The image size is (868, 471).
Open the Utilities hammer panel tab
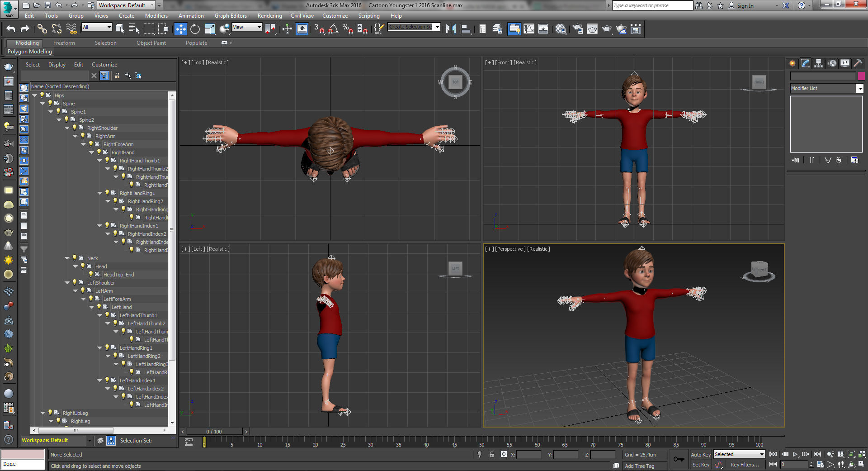pyautogui.click(x=858, y=63)
